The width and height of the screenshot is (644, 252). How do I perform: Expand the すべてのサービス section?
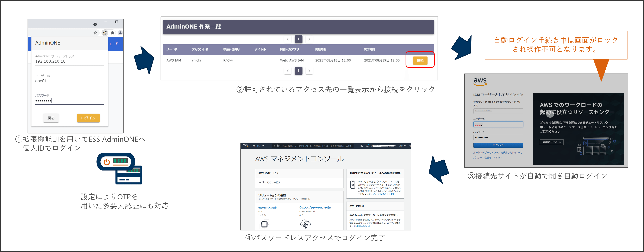270,182
